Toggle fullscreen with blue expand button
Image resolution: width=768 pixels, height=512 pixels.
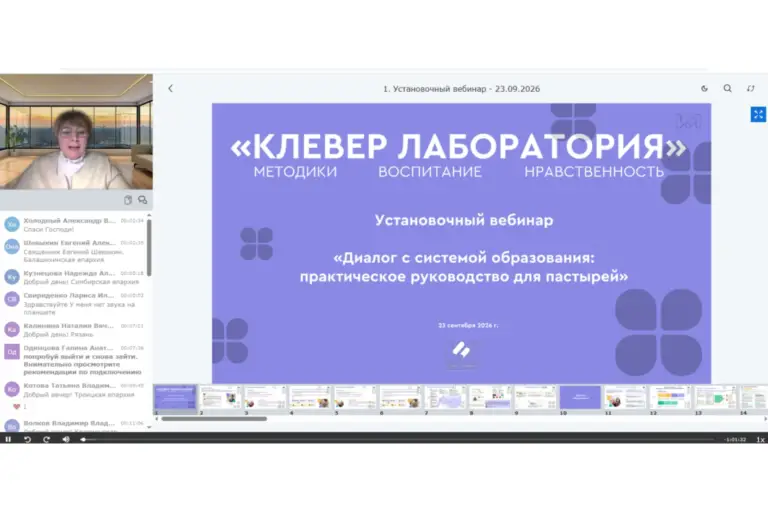coord(758,114)
